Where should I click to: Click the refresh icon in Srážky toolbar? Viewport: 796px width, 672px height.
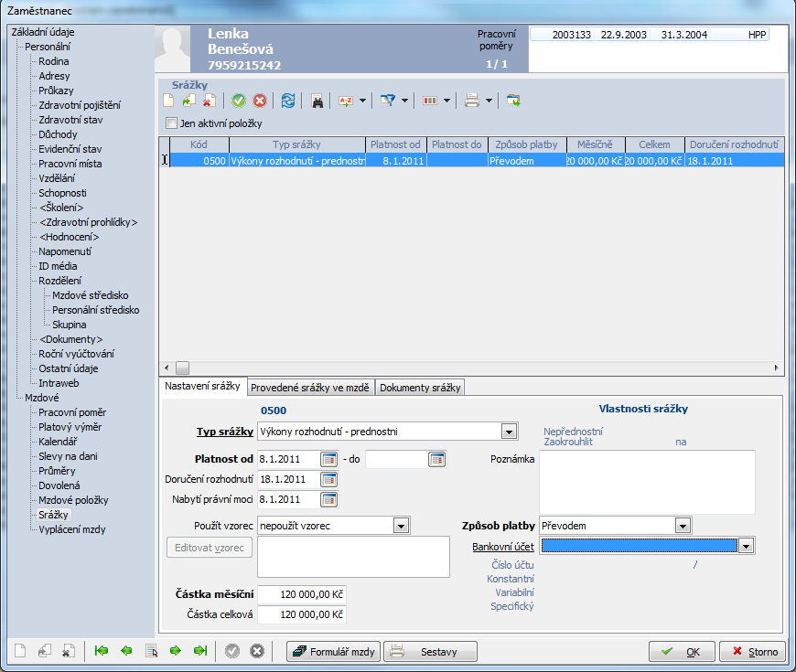(288, 101)
